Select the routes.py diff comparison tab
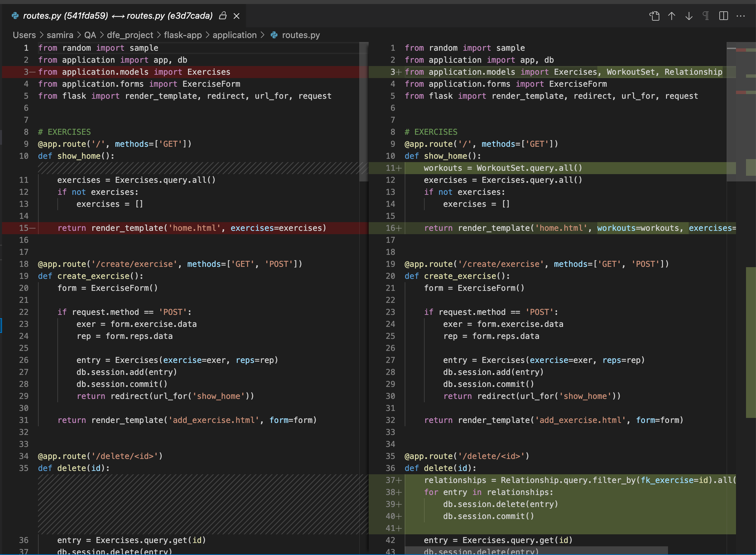Screen dimensions: 756x555 117,16
